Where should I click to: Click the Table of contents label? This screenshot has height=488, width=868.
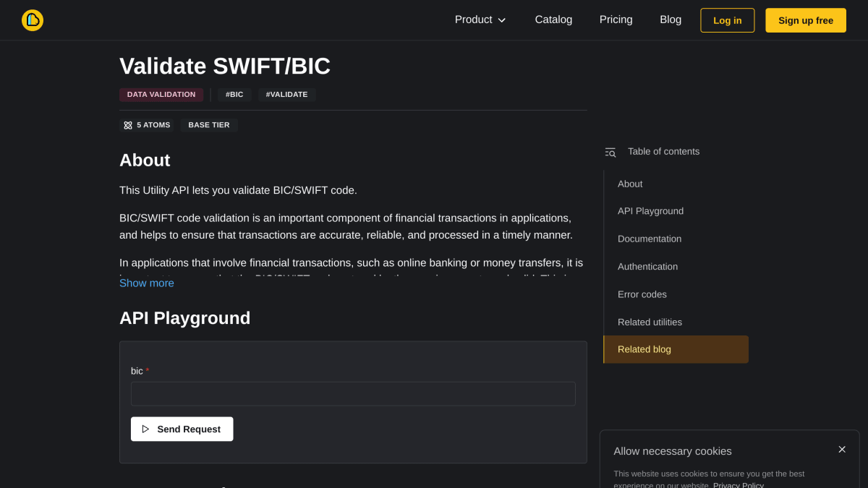point(663,152)
